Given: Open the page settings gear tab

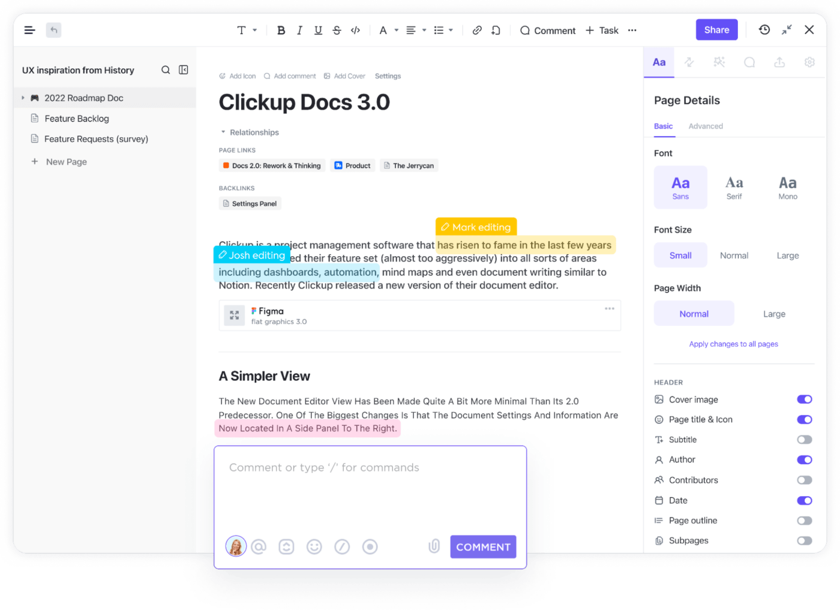Looking at the screenshot, I should (x=809, y=62).
